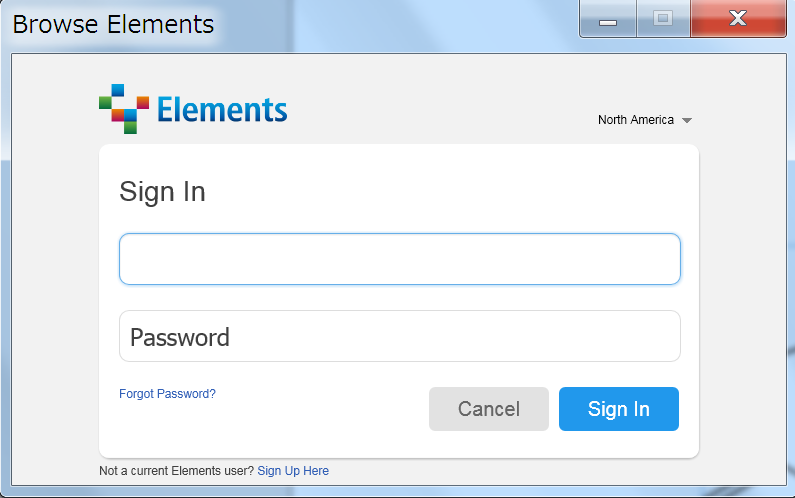Minimize the Browse Elements window
Screen dimensions: 795x498
click(x=607, y=19)
